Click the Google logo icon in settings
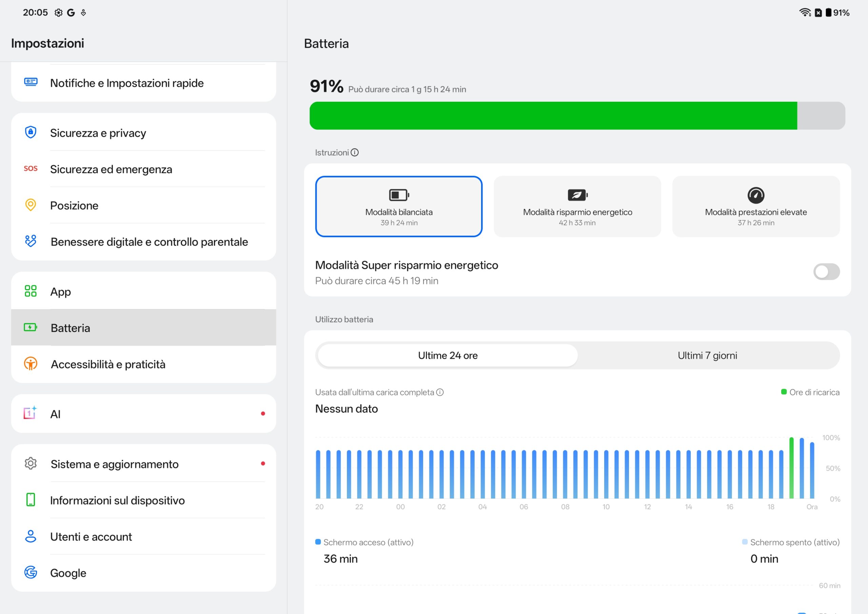The image size is (868, 614). 31,573
